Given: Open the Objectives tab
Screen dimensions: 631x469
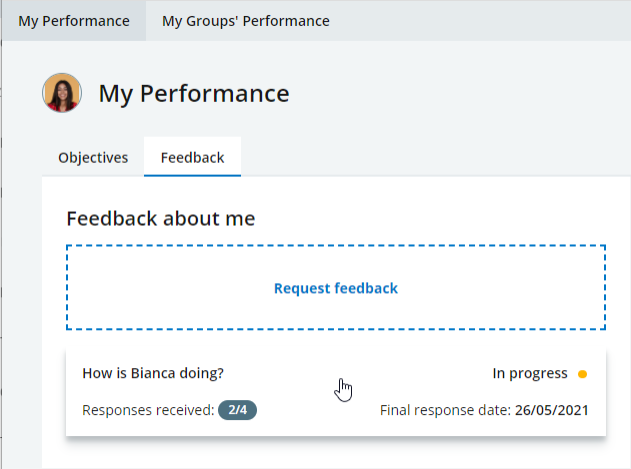Looking at the screenshot, I should (93, 158).
